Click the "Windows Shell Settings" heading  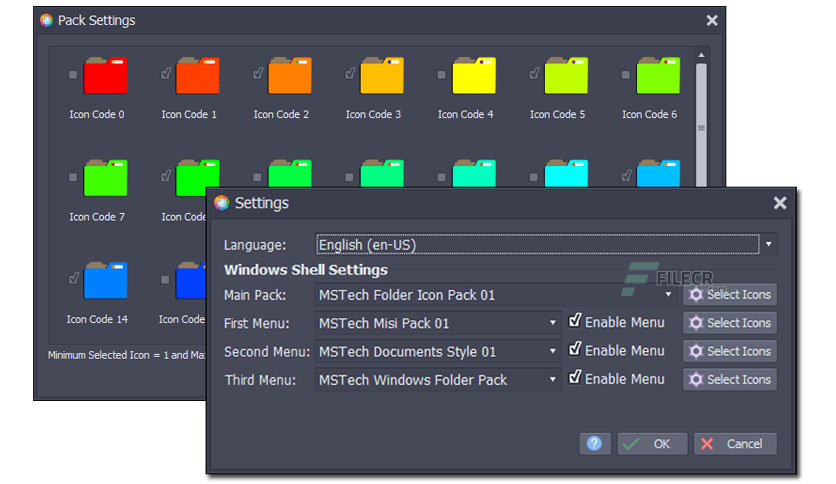coord(306,270)
